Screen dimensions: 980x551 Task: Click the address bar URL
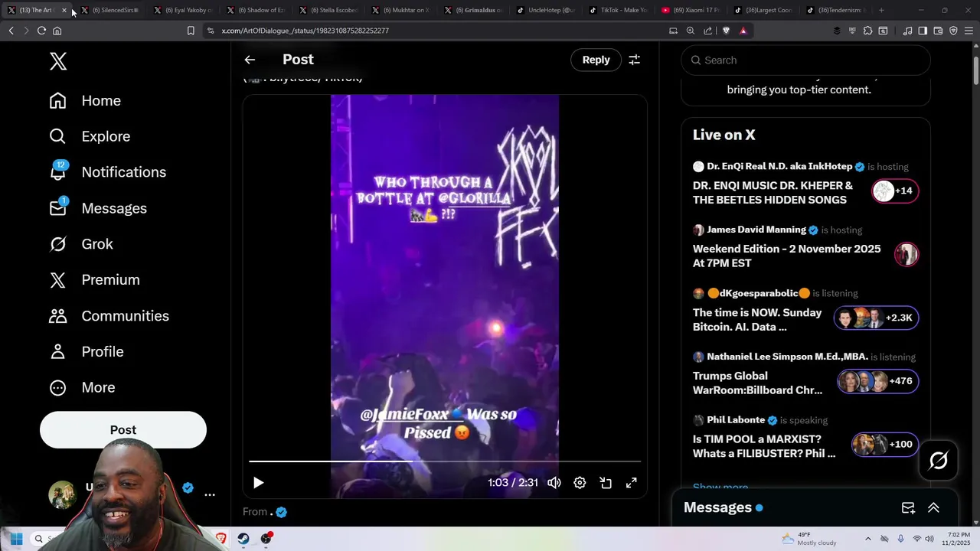pos(305,31)
